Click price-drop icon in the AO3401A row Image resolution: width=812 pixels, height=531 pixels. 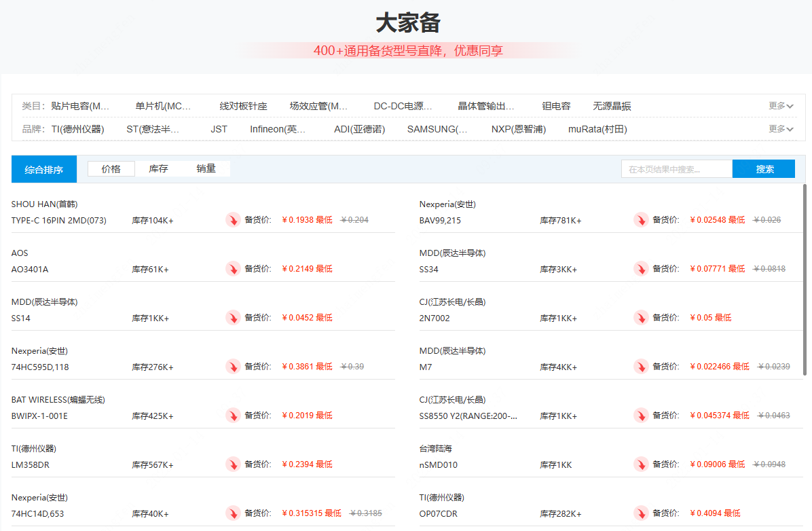point(233,269)
